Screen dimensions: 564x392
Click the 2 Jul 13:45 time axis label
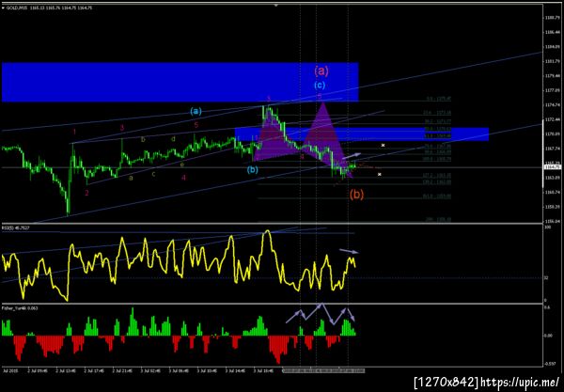click(x=66, y=370)
